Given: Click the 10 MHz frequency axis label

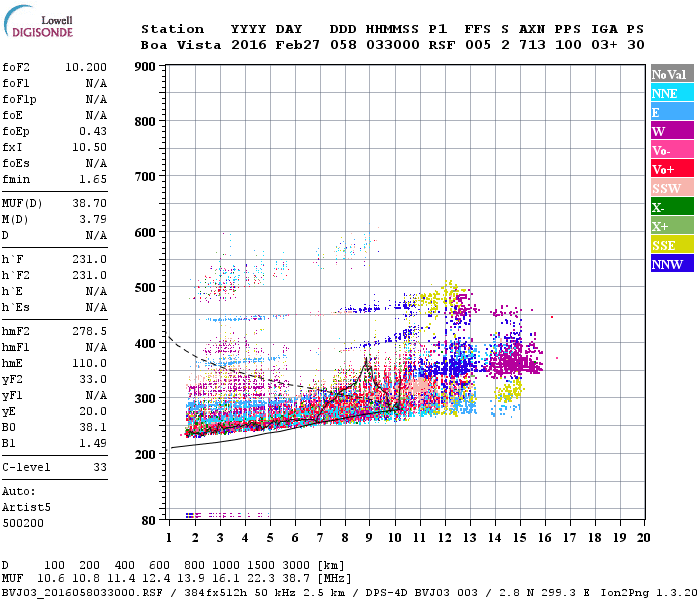Looking at the screenshot, I should (395, 538).
